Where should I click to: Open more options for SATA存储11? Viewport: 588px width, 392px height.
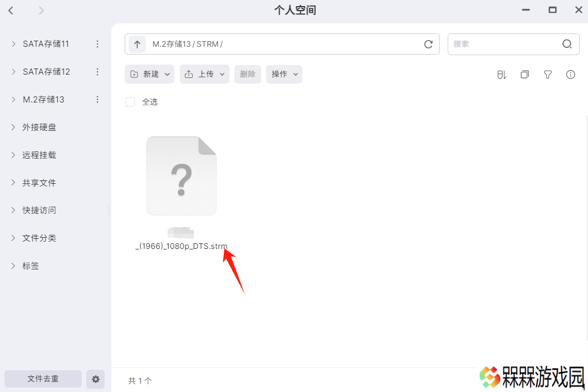coord(97,44)
